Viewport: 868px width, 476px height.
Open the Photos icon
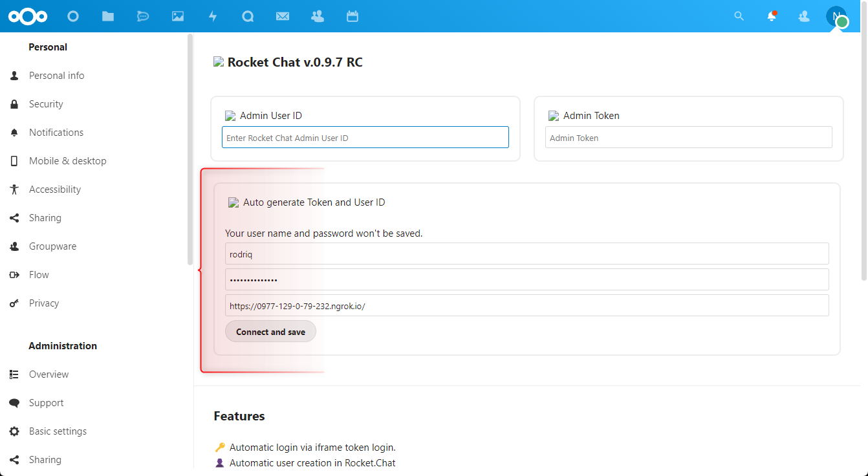[x=178, y=16]
